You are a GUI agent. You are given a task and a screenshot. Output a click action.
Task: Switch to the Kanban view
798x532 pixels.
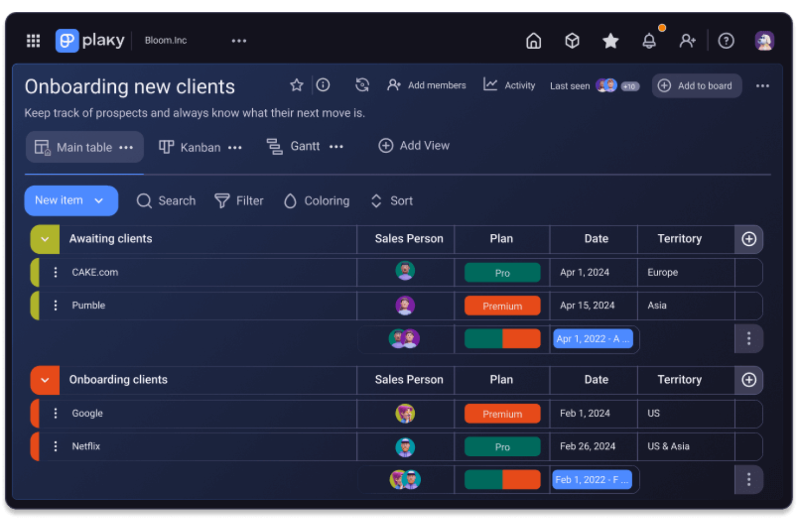coord(192,147)
